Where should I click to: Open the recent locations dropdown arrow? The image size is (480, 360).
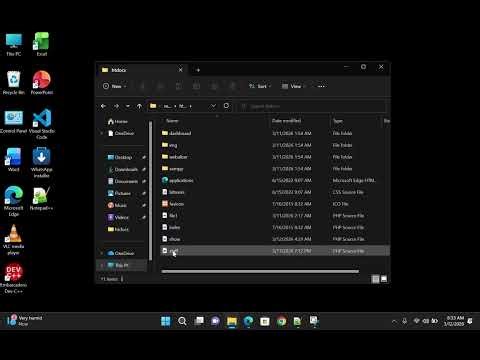tap(128, 106)
